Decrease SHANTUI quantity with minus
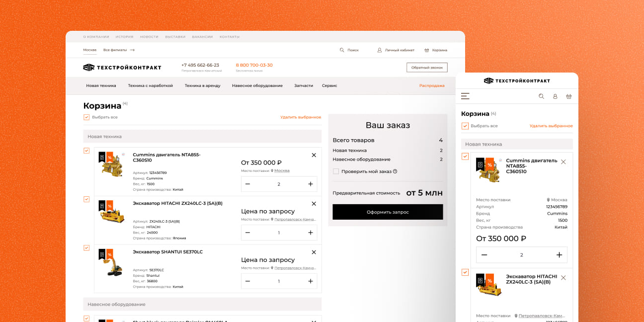The width and height of the screenshot is (644, 322). point(247,281)
